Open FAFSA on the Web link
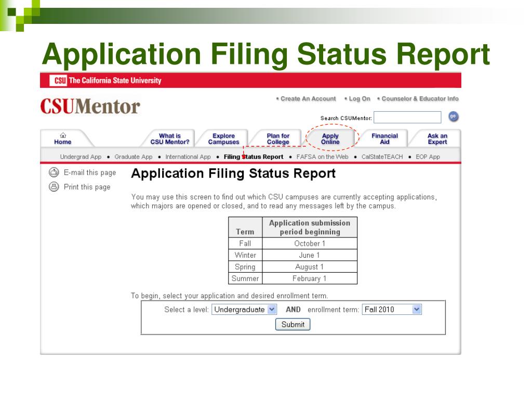The width and height of the screenshot is (532, 399). [x=322, y=157]
